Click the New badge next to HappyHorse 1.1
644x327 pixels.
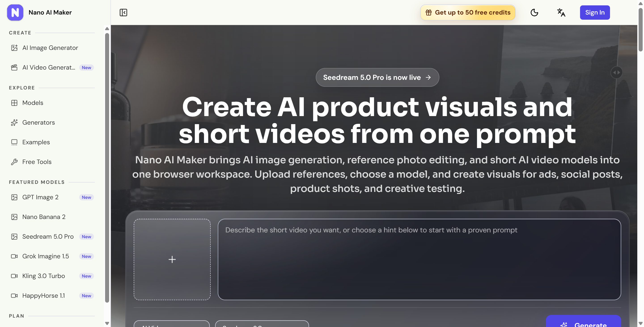(87, 296)
